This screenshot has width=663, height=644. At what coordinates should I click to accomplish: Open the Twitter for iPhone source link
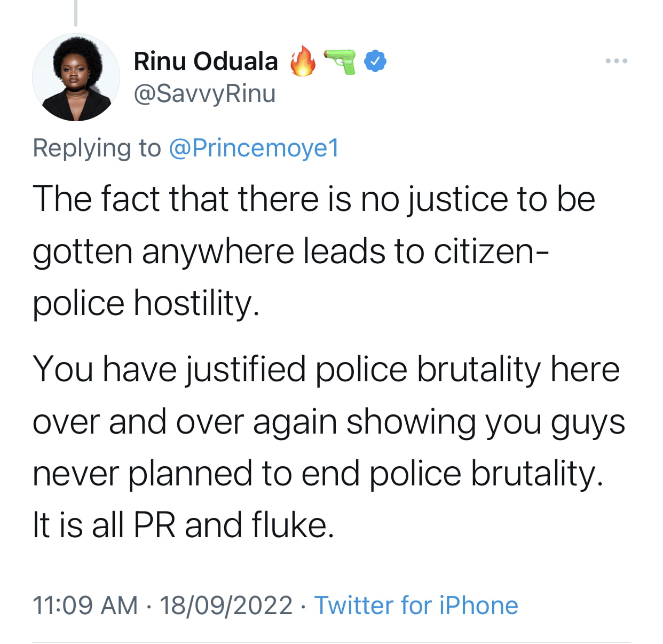point(416,606)
